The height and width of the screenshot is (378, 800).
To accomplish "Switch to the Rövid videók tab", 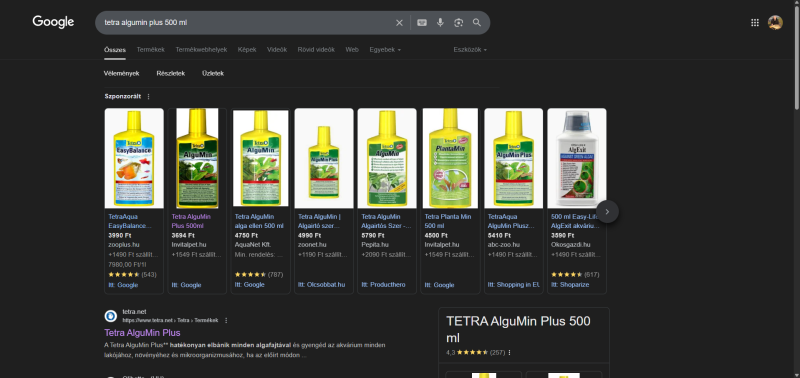I will [x=316, y=49].
